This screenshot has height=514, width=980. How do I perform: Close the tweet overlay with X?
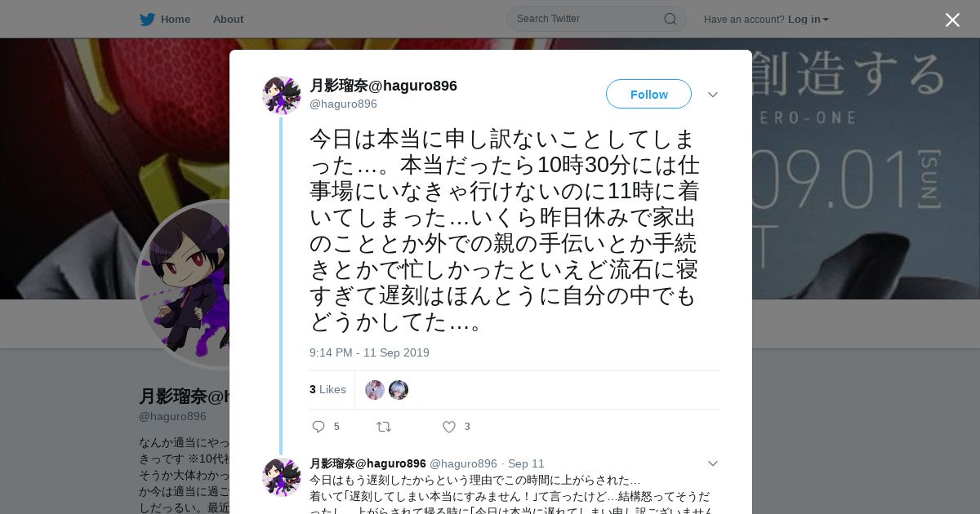(x=952, y=20)
